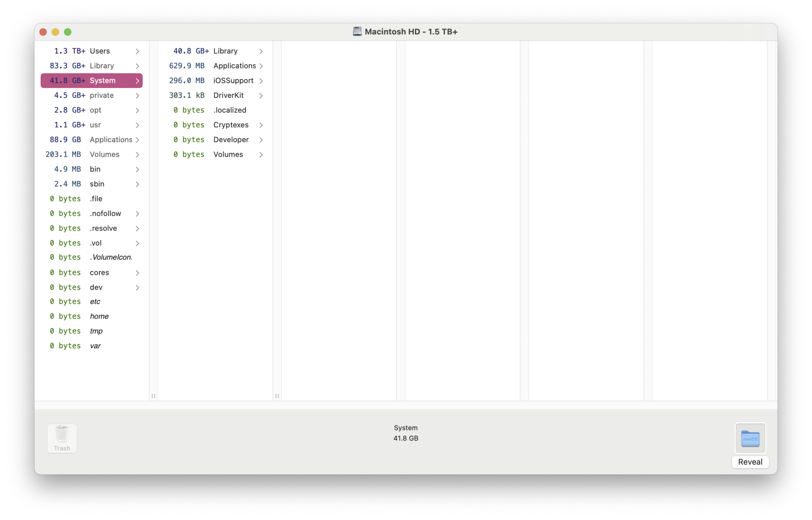Screen dimensions: 812x520
Task: Select the 88.9 GB Applications folder
Action: coord(92,140)
